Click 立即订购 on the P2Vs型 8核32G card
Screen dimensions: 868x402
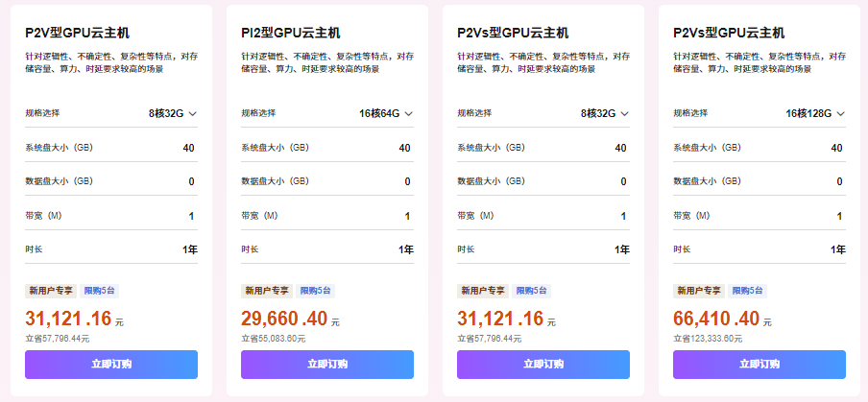tap(543, 365)
